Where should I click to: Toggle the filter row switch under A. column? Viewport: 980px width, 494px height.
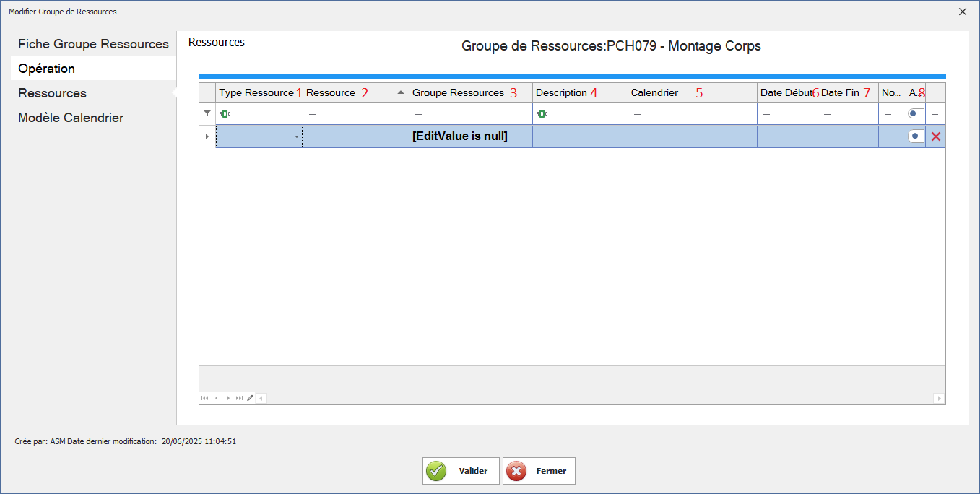916,113
